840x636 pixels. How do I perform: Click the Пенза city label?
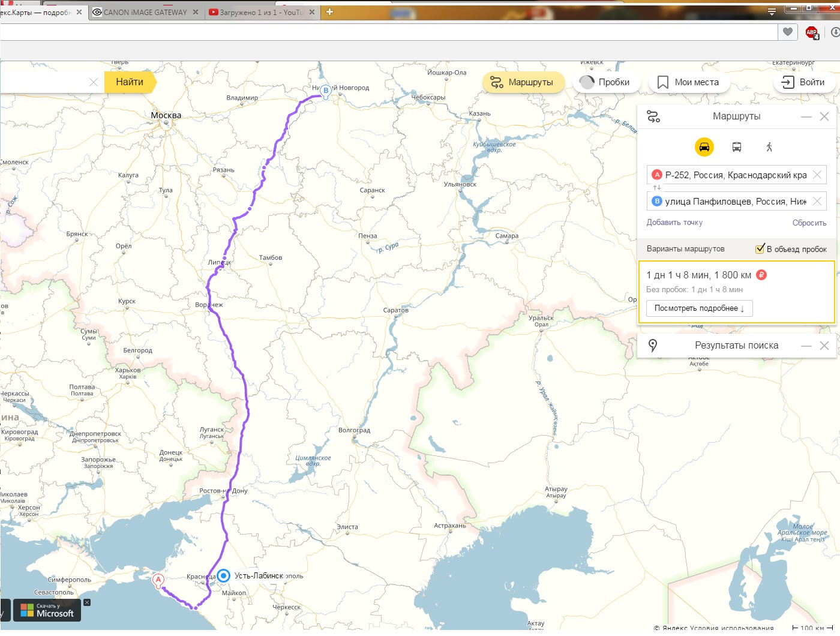coord(368,236)
